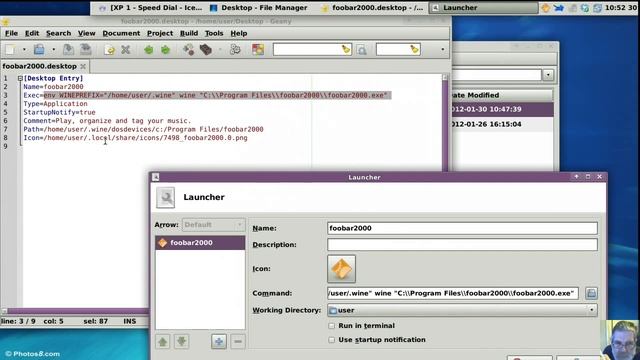
Task: Move launcher item down with arrow button
Action: click(x=181, y=341)
